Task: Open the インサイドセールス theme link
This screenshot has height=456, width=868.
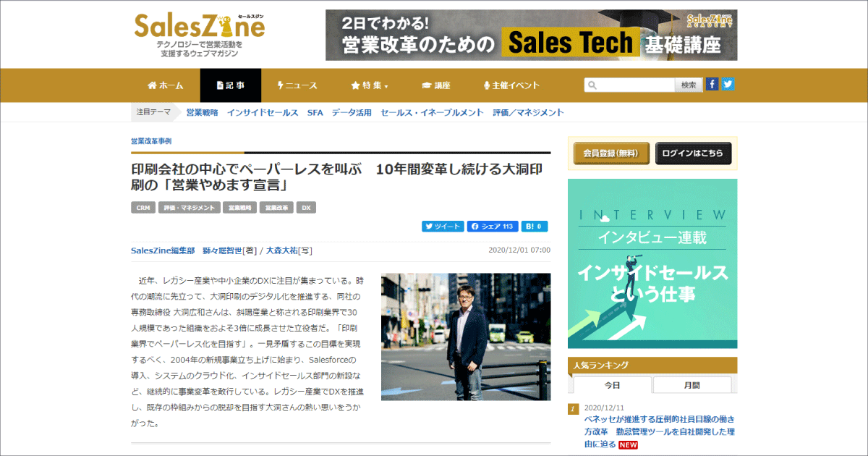Action: [x=262, y=113]
